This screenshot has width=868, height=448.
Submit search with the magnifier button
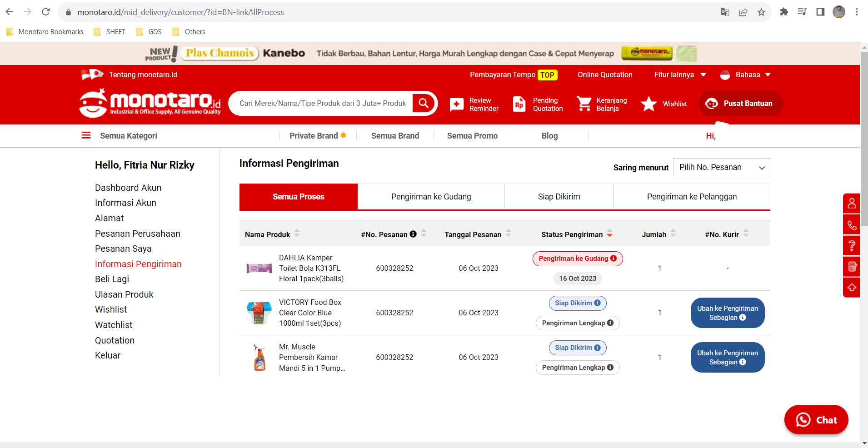424,103
